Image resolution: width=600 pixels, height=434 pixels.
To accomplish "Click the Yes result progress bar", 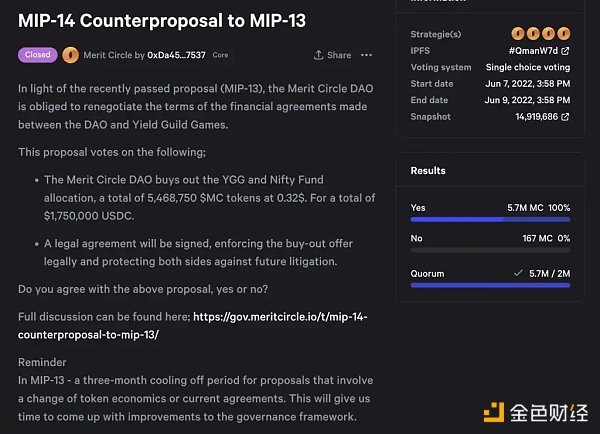I will 490,222.
